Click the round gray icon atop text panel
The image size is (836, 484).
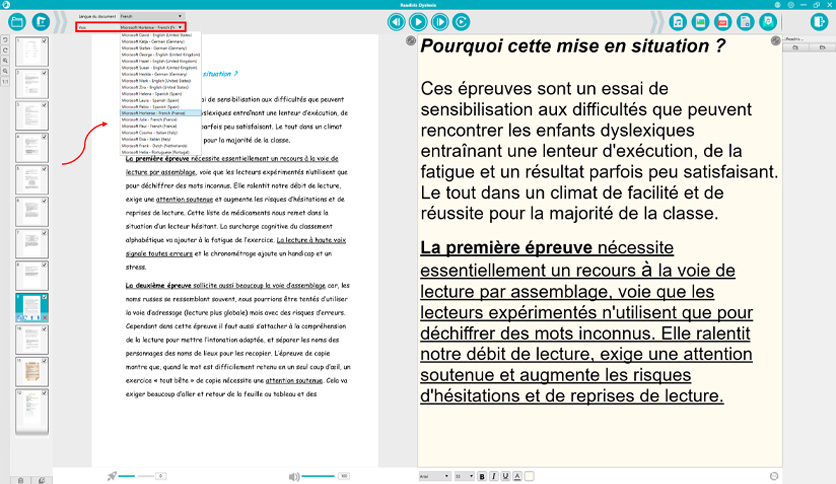775,41
